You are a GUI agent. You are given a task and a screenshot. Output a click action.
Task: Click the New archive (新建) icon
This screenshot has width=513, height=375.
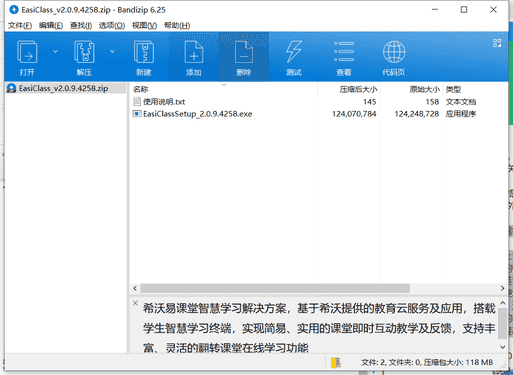[144, 52]
